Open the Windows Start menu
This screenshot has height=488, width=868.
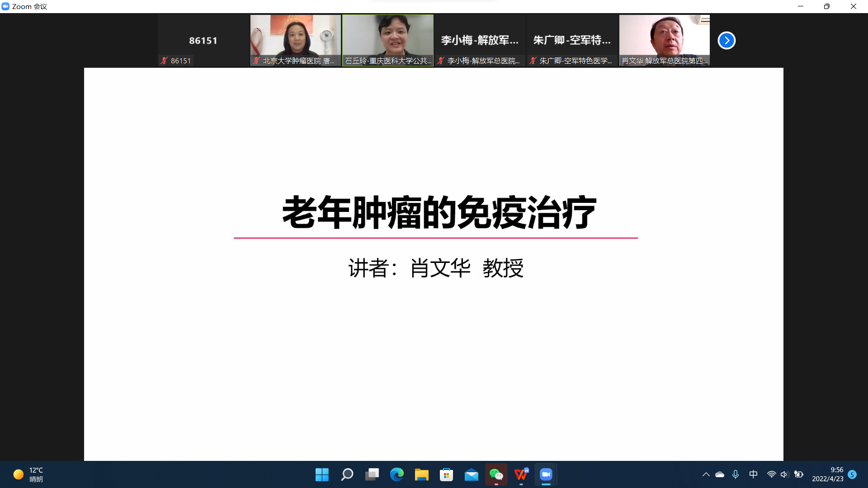(322, 474)
